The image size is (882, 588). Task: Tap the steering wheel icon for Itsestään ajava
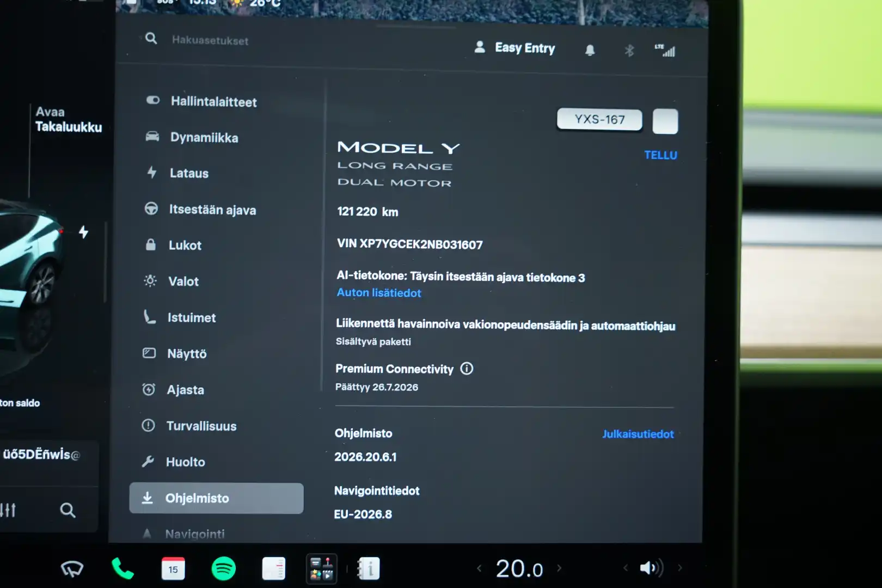coord(151,209)
